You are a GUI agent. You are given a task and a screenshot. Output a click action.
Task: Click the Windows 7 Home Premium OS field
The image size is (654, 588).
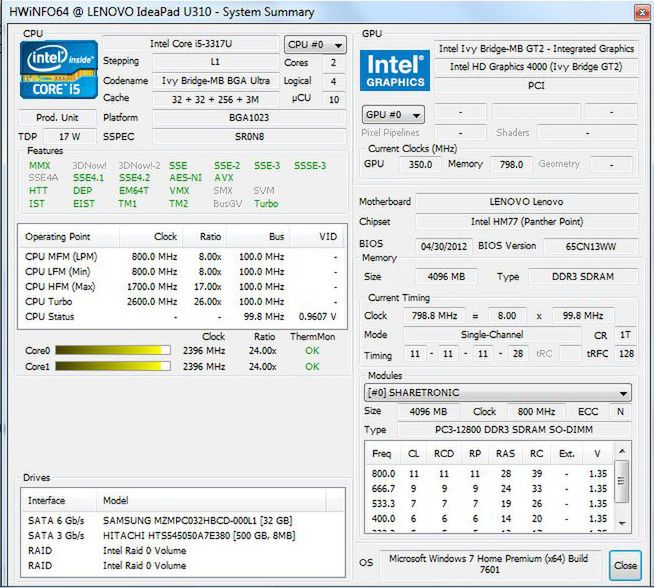(x=489, y=564)
